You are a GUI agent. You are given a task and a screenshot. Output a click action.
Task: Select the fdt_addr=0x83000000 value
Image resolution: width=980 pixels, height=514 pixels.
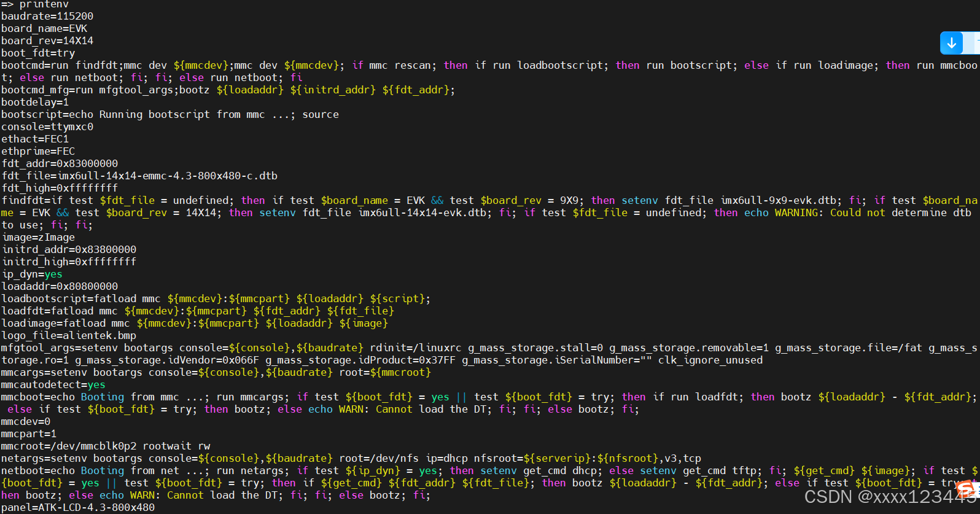click(x=60, y=163)
